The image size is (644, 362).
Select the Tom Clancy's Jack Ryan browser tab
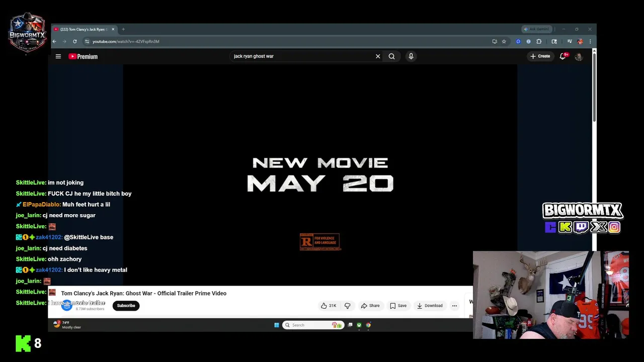[84, 29]
